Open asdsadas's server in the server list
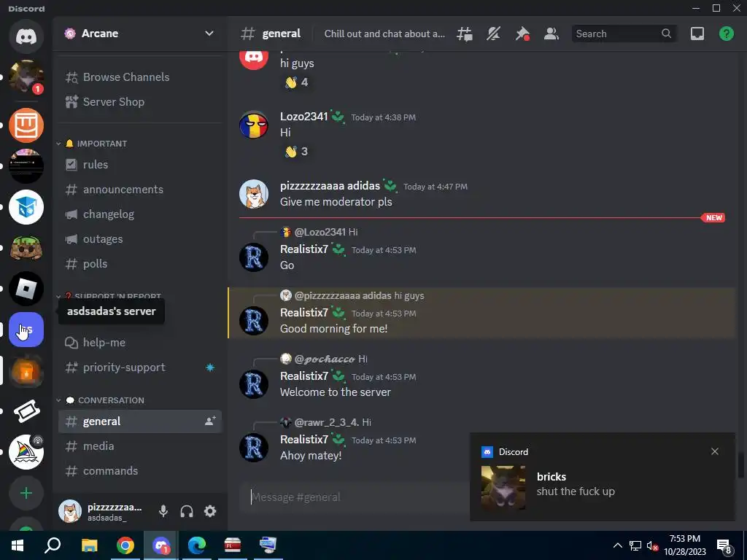 click(26, 330)
